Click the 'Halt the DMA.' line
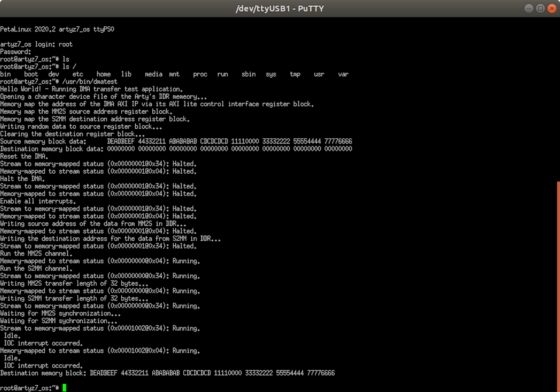 click(x=22, y=178)
